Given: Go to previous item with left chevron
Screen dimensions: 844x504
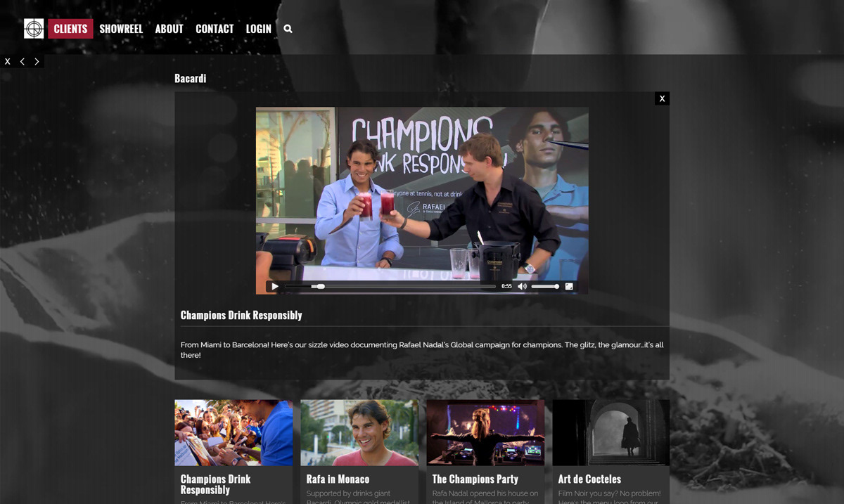Looking at the screenshot, I should (23, 62).
